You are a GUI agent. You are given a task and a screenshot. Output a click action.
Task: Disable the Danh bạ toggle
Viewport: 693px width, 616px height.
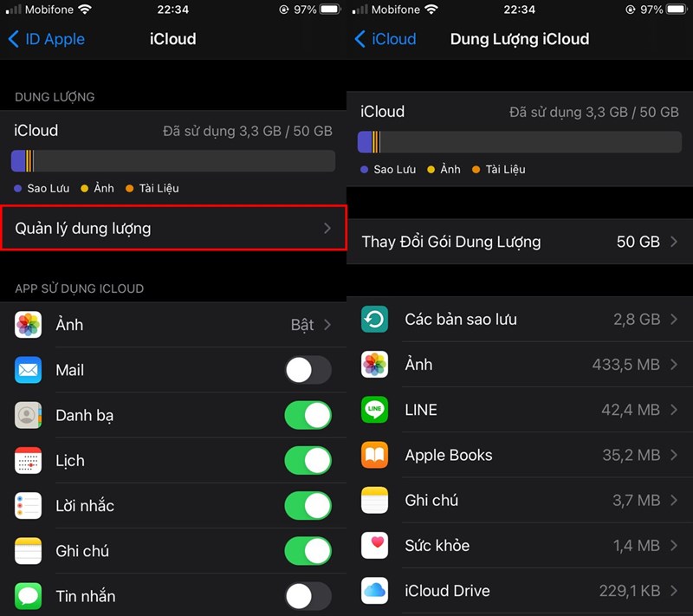point(308,415)
